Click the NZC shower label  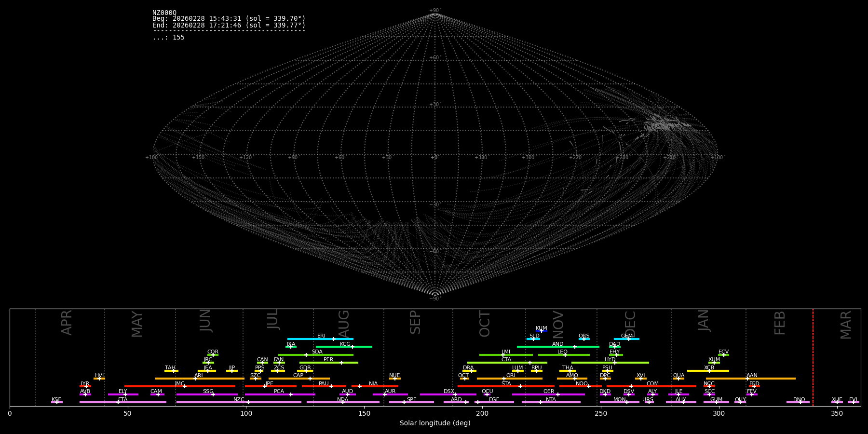click(x=239, y=400)
